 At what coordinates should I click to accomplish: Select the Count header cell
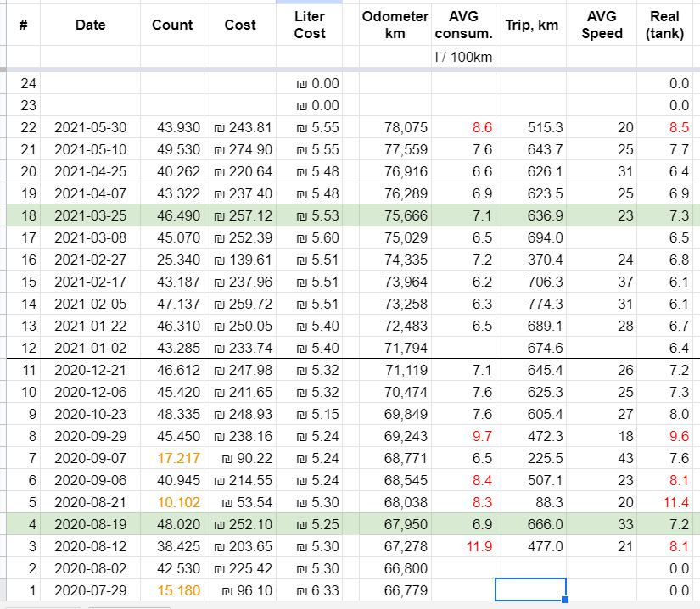[172, 25]
